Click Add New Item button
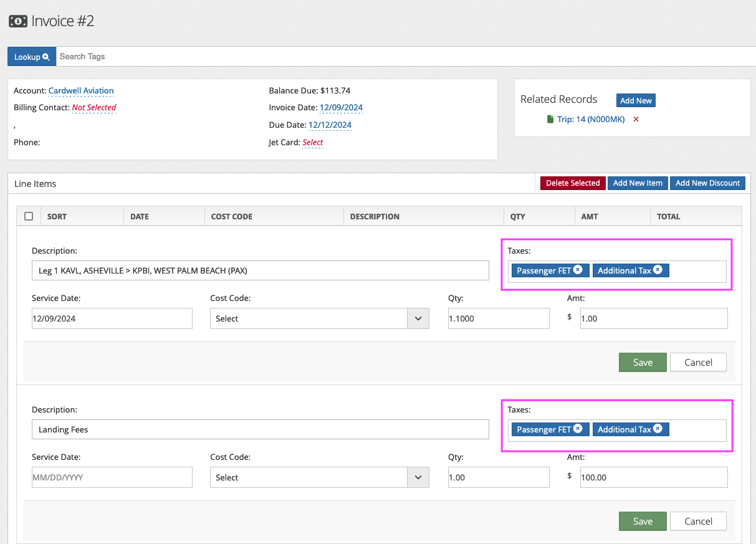Screen dimensions: 756x544 (637, 183)
